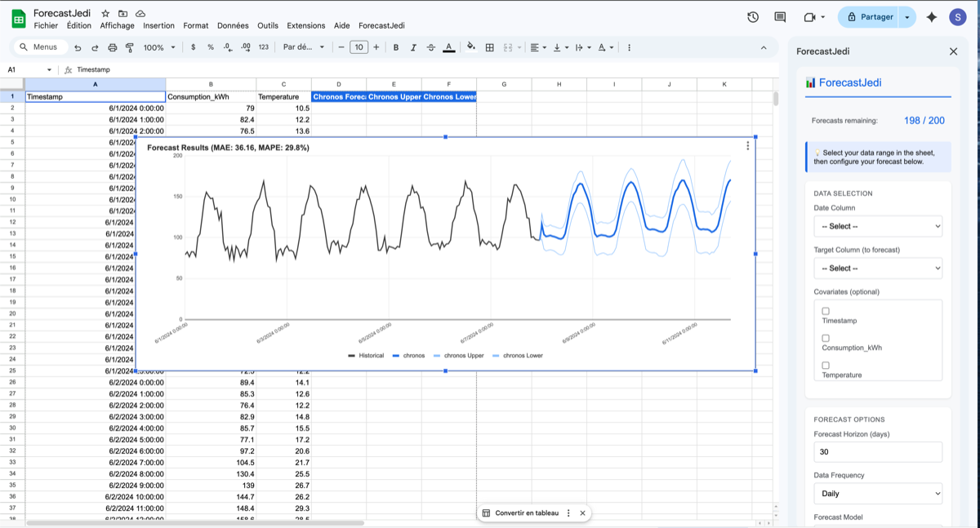
Task: Enable the Timestamp covariate checkbox
Action: (x=826, y=310)
